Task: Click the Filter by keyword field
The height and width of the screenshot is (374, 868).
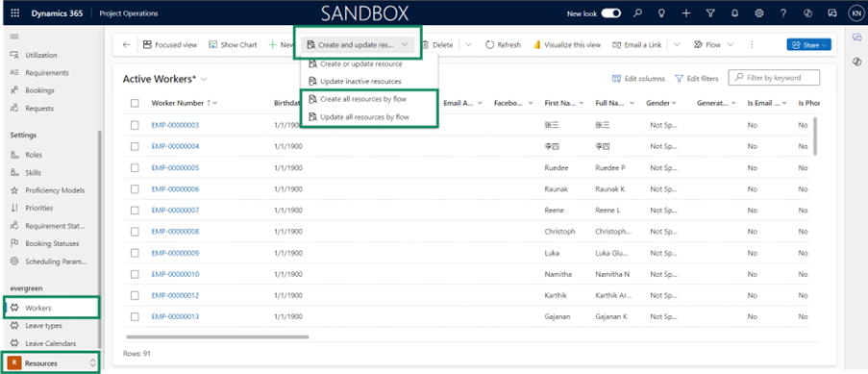Action: [x=774, y=78]
